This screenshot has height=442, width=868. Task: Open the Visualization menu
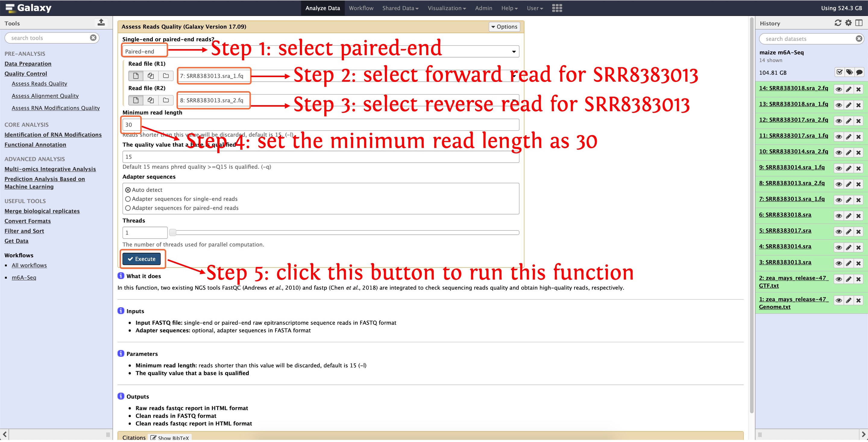[446, 8]
